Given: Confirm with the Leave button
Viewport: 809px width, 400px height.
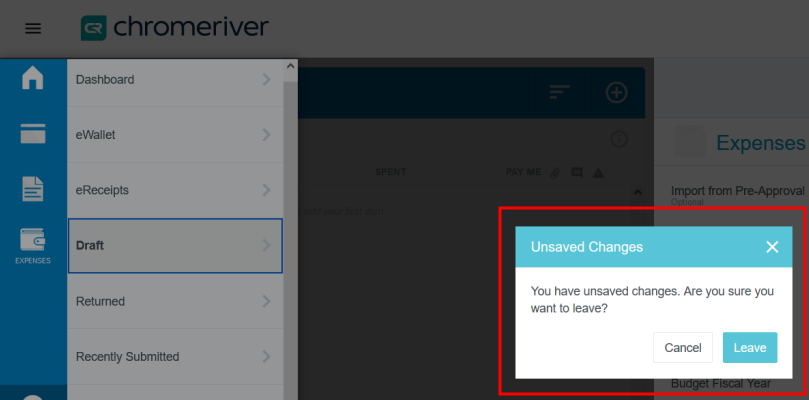Looking at the screenshot, I should click(x=749, y=347).
